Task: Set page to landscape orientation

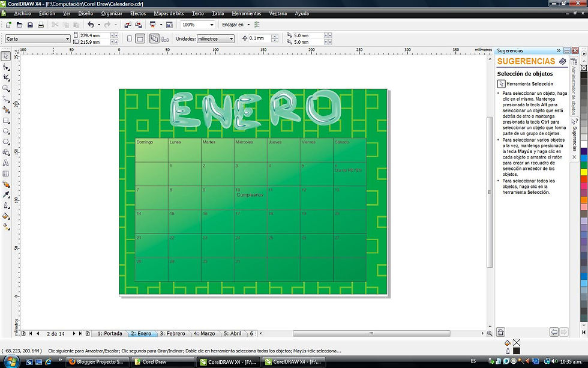Action: tap(140, 38)
